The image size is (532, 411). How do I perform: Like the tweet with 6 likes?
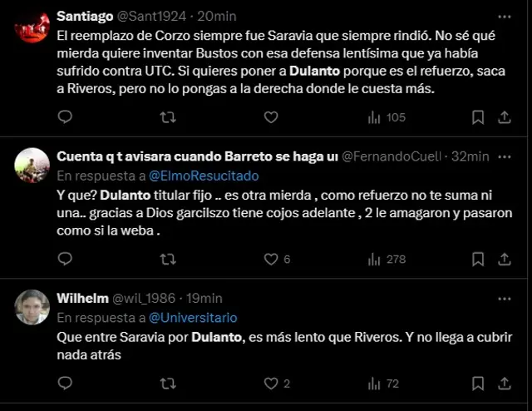click(x=270, y=259)
